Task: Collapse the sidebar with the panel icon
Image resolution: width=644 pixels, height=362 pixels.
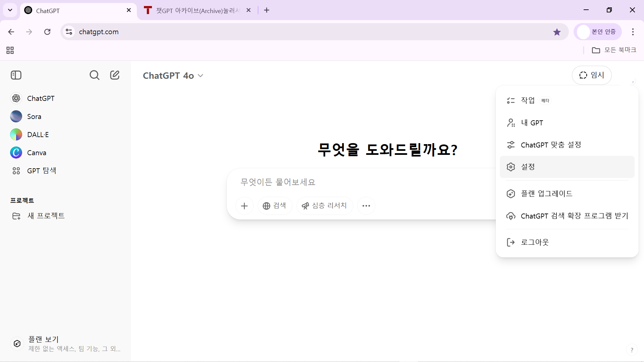Action: [x=16, y=75]
